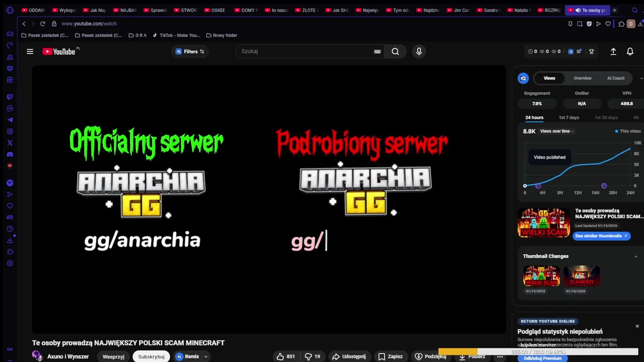The width and height of the screenshot is (644, 362).
Task: Dislike the video with thumbs down
Action: pyautogui.click(x=312, y=356)
